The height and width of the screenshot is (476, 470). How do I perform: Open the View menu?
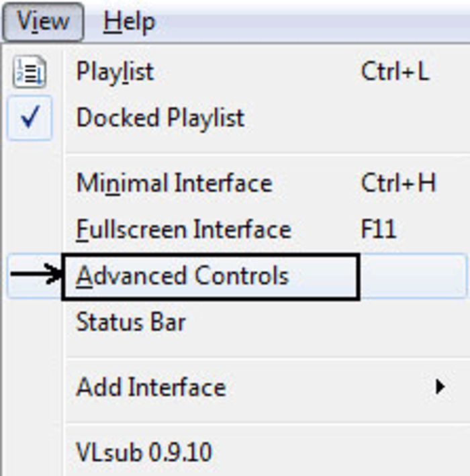click(x=43, y=21)
